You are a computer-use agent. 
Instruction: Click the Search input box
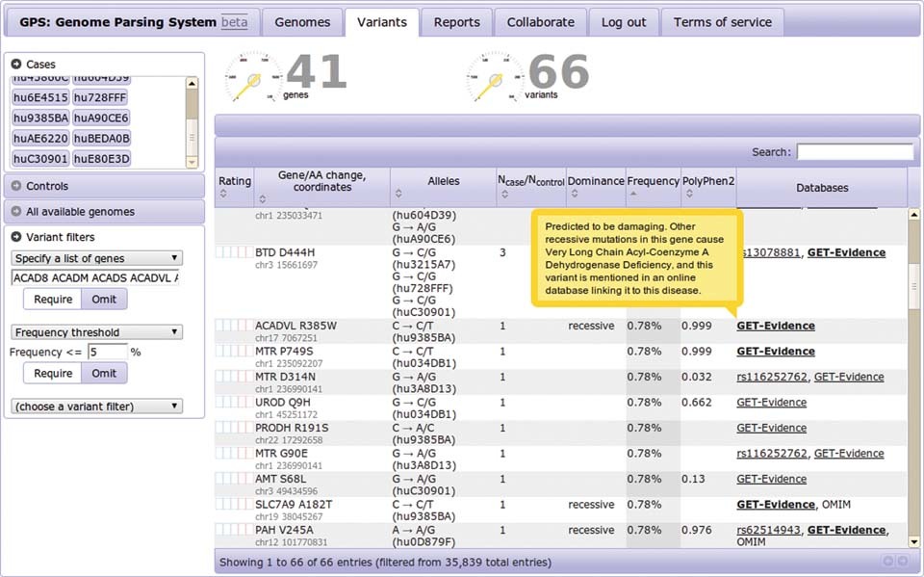(855, 151)
